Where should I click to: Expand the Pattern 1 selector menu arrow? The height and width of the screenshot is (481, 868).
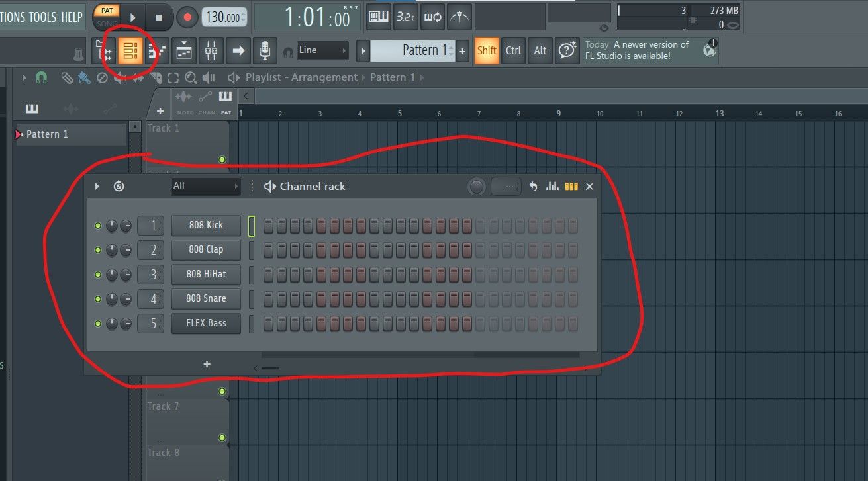[363, 50]
